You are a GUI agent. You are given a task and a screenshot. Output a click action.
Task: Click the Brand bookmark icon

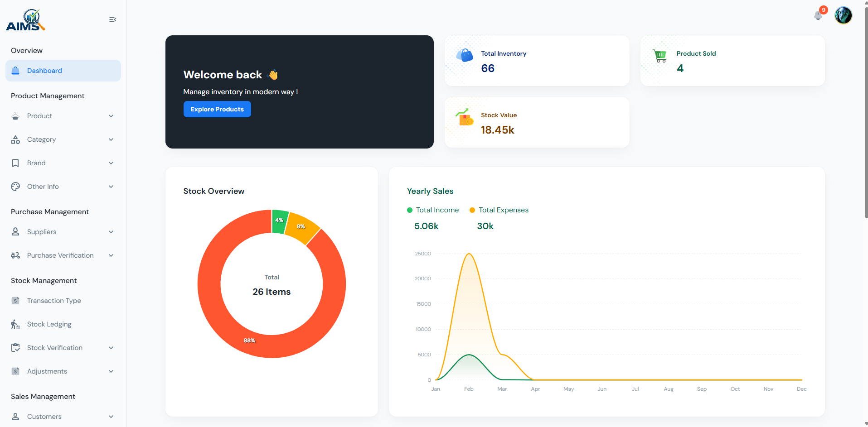click(x=16, y=163)
